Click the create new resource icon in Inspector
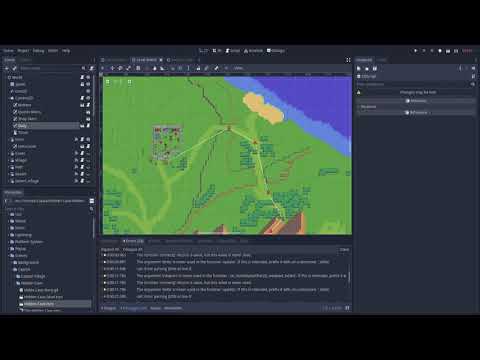The image size is (480, 360). [359, 68]
